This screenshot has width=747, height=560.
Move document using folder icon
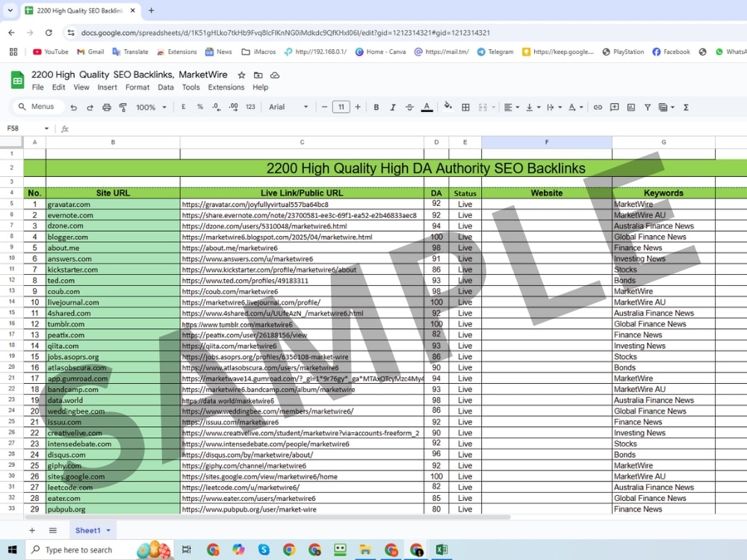tap(258, 75)
